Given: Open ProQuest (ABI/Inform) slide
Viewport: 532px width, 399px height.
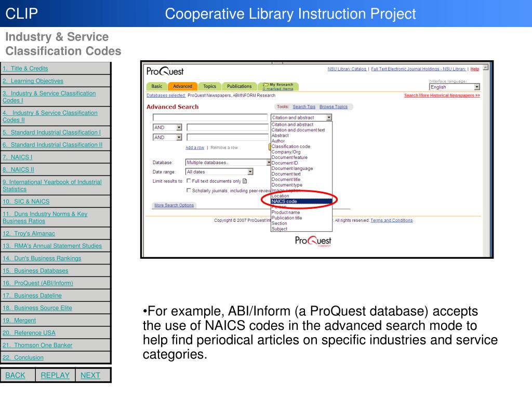Looking at the screenshot, I should (x=37, y=283).
